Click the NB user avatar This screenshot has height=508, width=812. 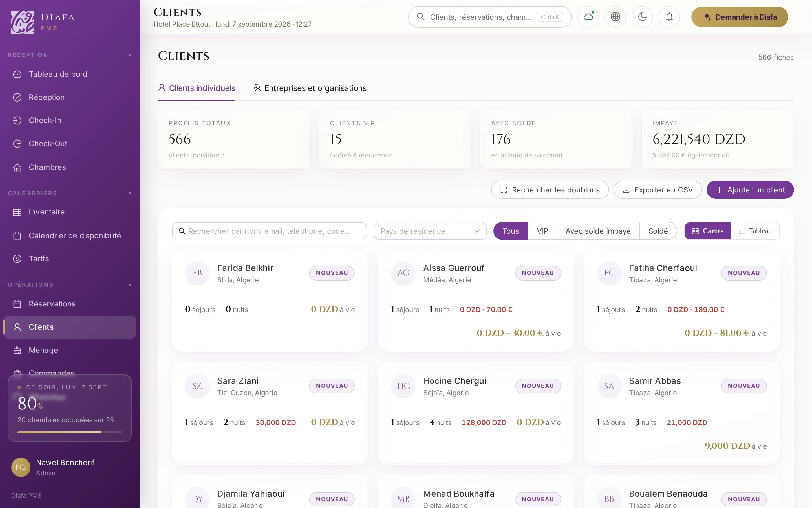tap(21, 467)
